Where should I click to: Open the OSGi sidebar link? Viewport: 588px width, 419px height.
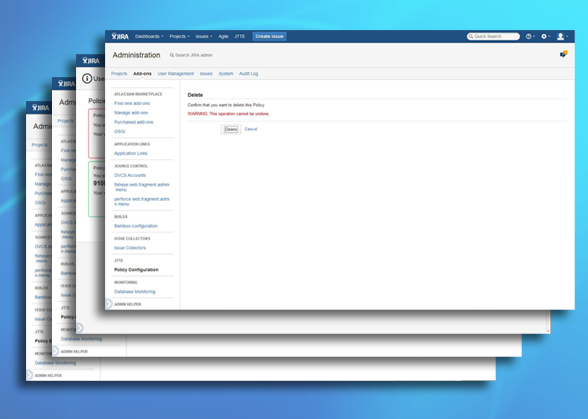[120, 131]
